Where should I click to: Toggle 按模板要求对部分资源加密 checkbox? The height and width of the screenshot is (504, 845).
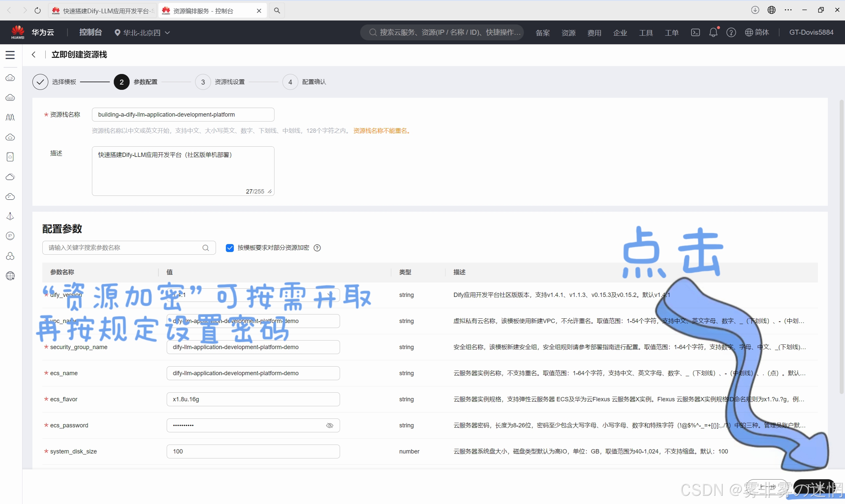coord(230,248)
